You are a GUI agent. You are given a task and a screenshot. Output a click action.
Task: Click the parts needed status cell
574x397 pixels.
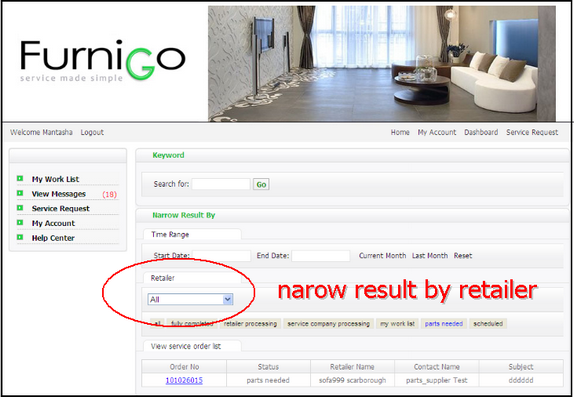tap(268, 381)
